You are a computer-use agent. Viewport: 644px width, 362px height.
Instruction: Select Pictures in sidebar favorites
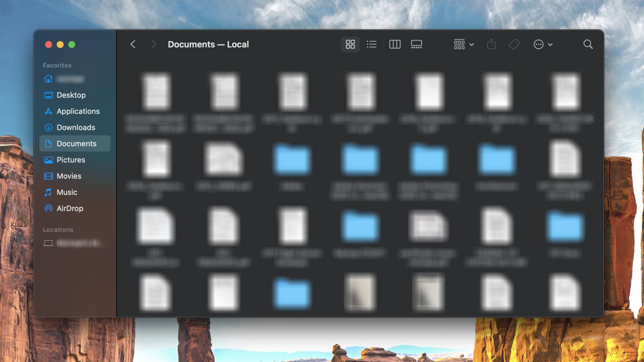click(71, 160)
